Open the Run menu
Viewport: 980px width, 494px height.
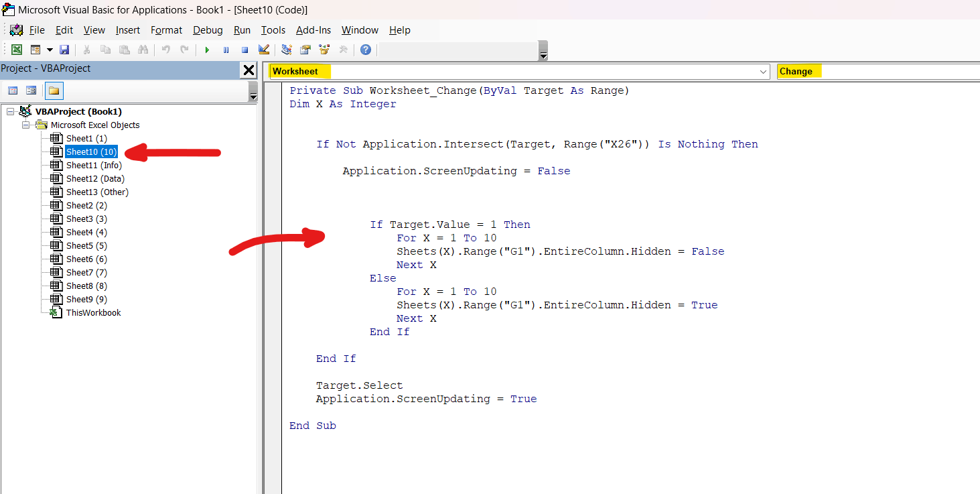(242, 30)
